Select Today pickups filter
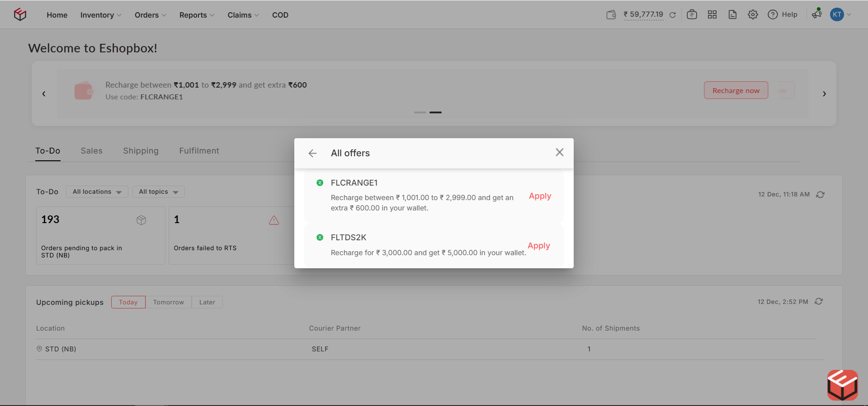This screenshot has width=868, height=406. tap(128, 302)
